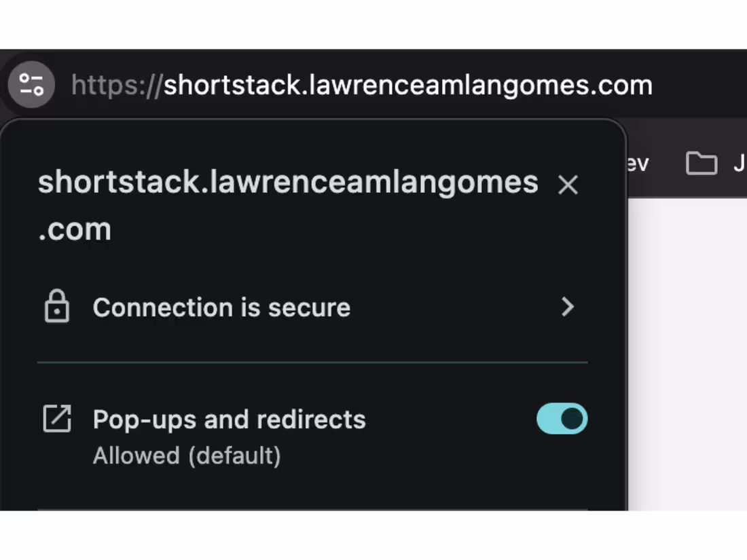Click the bookmark ending in "ev"
Image resolution: width=747 pixels, height=560 pixels.
(638, 164)
